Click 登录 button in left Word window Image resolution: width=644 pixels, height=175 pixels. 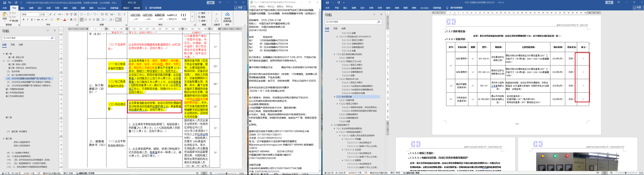211,3
